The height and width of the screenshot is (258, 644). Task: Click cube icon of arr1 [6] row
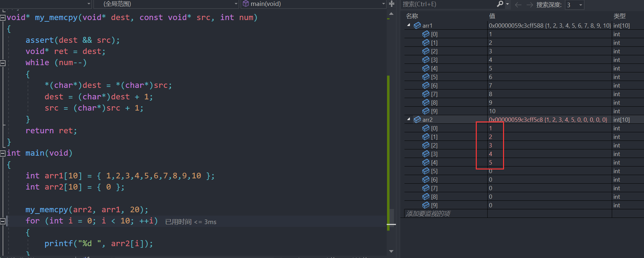(x=426, y=85)
